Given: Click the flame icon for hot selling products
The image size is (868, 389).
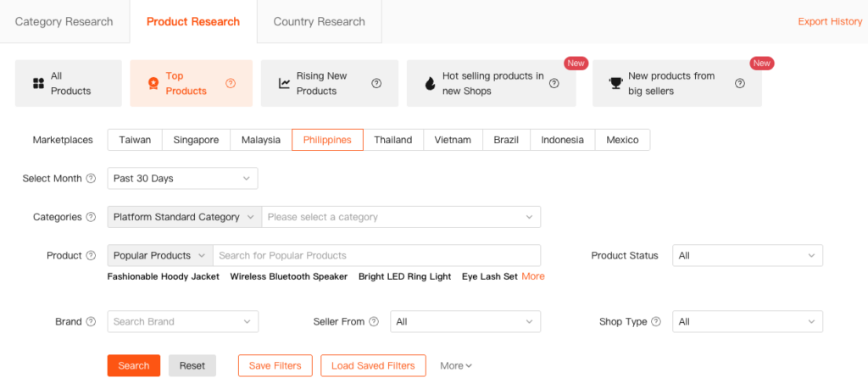Looking at the screenshot, I should pos(430,83).
